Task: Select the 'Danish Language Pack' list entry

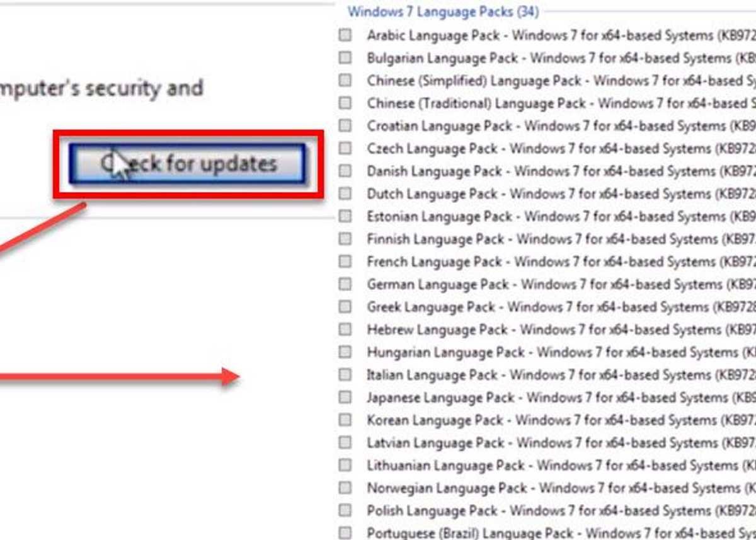Action: click(561, 171)
